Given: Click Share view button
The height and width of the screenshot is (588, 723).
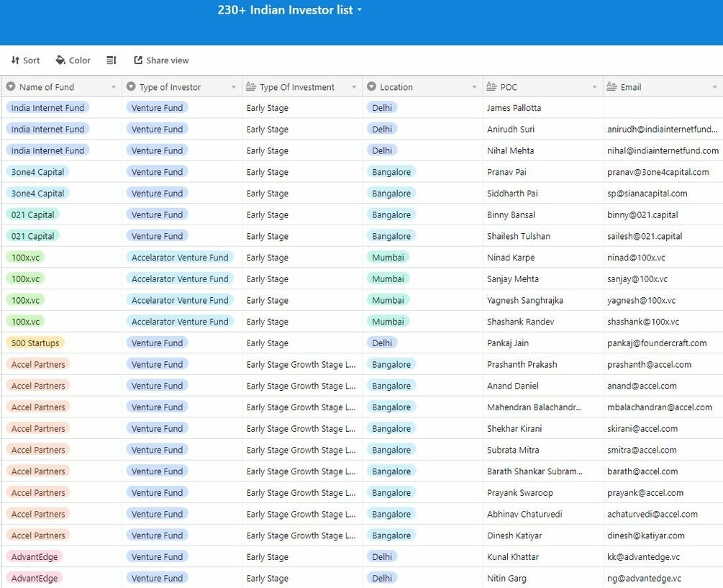Looking at the screenshot, I should pos(161,60).
